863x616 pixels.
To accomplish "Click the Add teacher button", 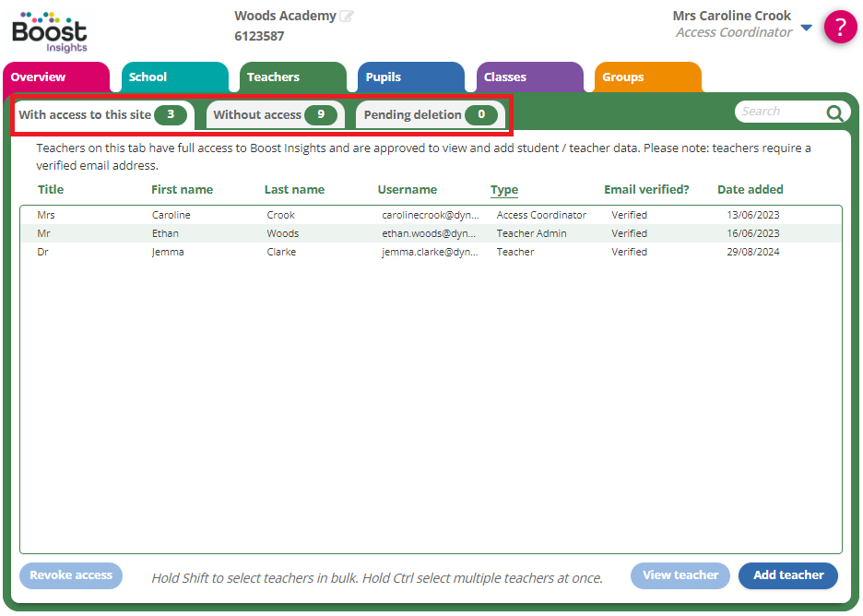I will [787, 575].
